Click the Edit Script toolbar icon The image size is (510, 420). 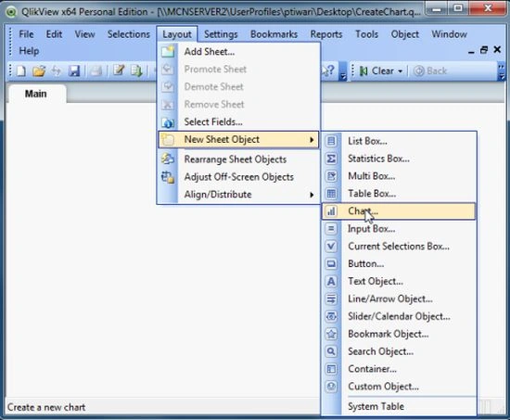(119, 70)
